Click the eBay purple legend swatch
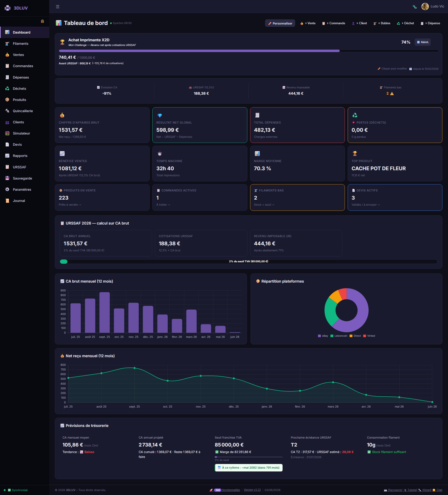Screen dimensions: 448x495 319,336
